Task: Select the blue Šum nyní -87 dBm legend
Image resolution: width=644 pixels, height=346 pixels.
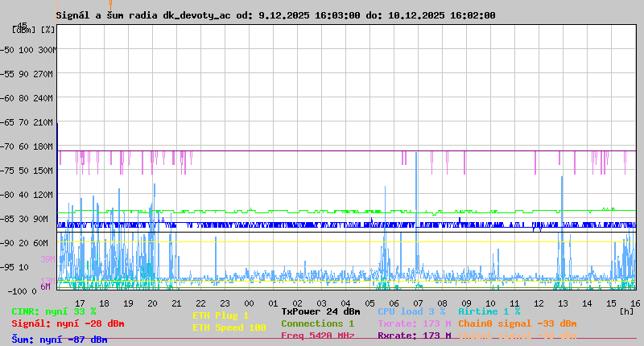Action: [60, 340]
